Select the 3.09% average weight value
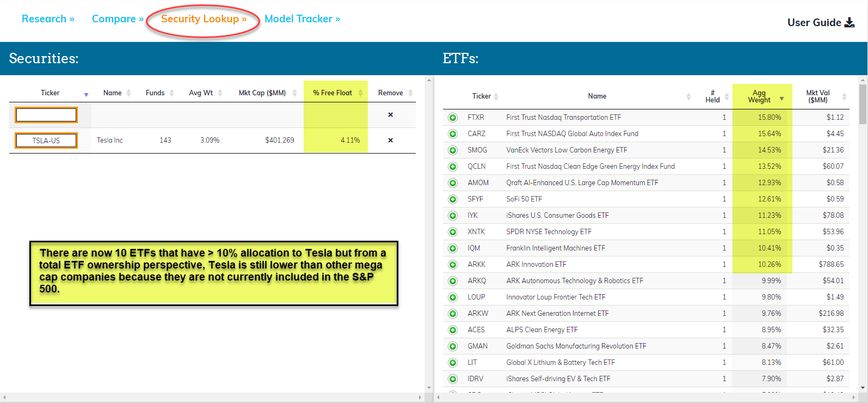This screenshot has height=403, width=868. click(210, 141)
